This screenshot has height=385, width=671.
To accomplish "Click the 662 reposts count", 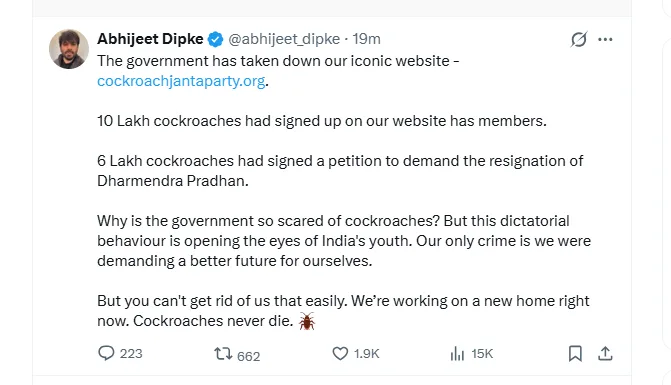I will 249,356.
